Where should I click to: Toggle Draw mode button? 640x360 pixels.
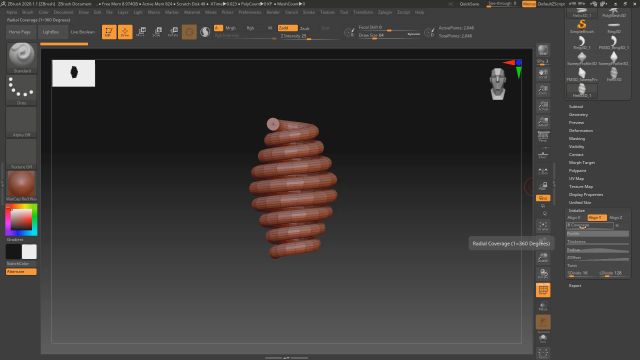pos(125,31)
